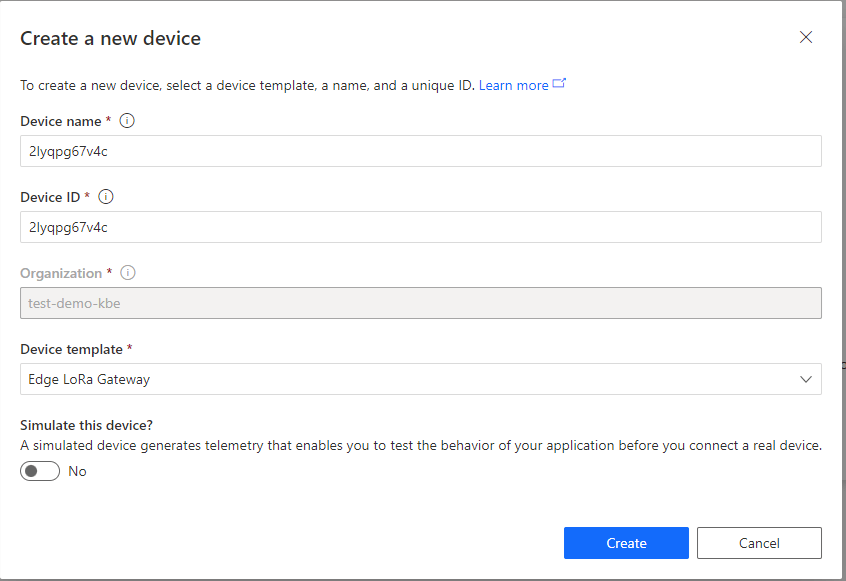Click the No label beside the simulate switch
846x581 pixels.
(78, 471)
